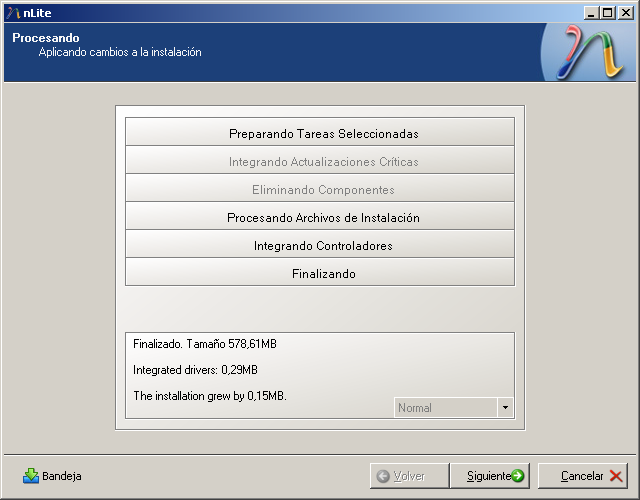Click 'Integrated drivers: 0,29MB' text

196,370
